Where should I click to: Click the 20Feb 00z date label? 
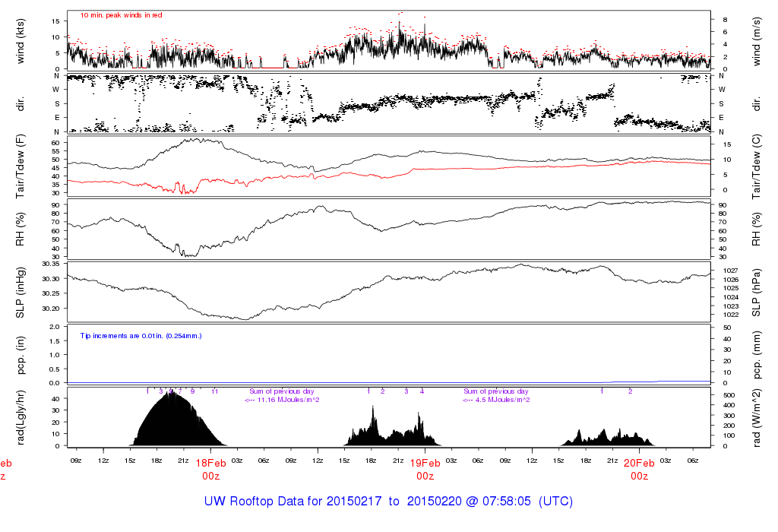tap(639, 470)
